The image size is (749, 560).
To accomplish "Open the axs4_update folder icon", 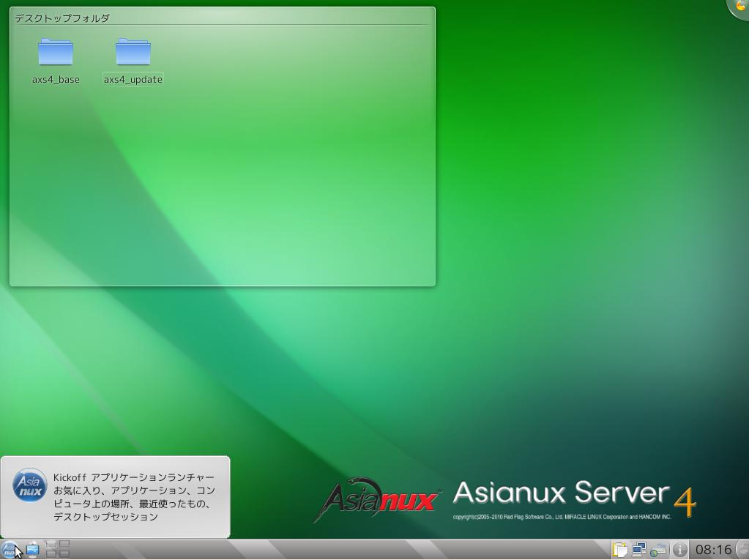I will pos(133,52).
